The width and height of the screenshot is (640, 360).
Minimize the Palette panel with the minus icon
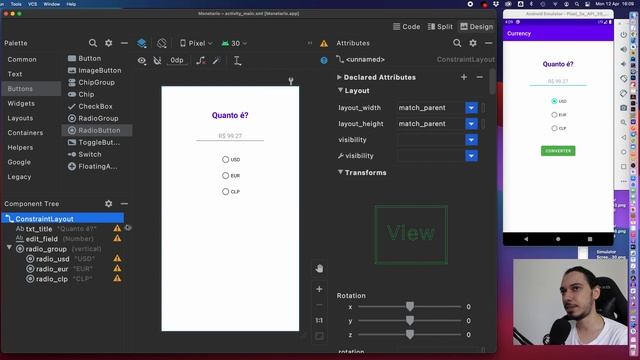pyautogui.click(x=124, y=43)
